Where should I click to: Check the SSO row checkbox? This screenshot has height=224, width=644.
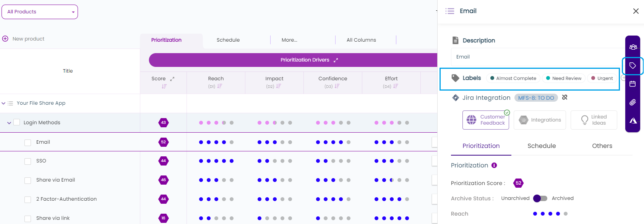click(28, 161)
